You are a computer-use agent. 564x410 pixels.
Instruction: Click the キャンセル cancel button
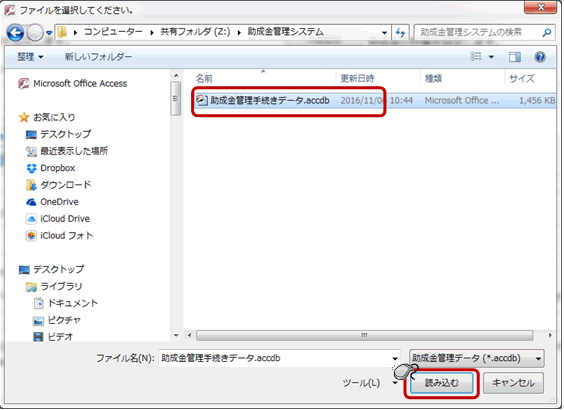513,383
